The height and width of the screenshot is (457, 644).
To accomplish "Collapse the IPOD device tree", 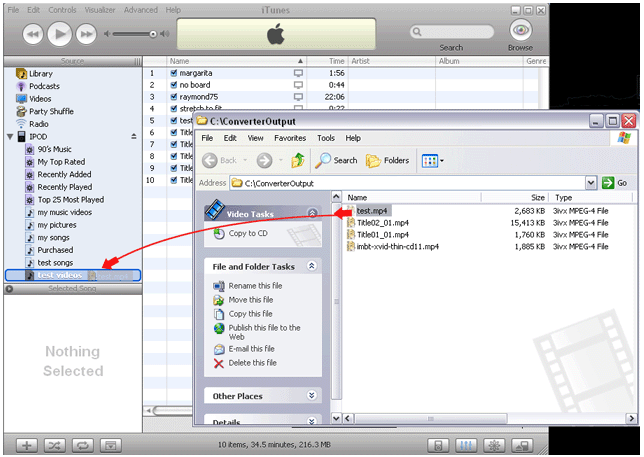I will pos(10,137).
